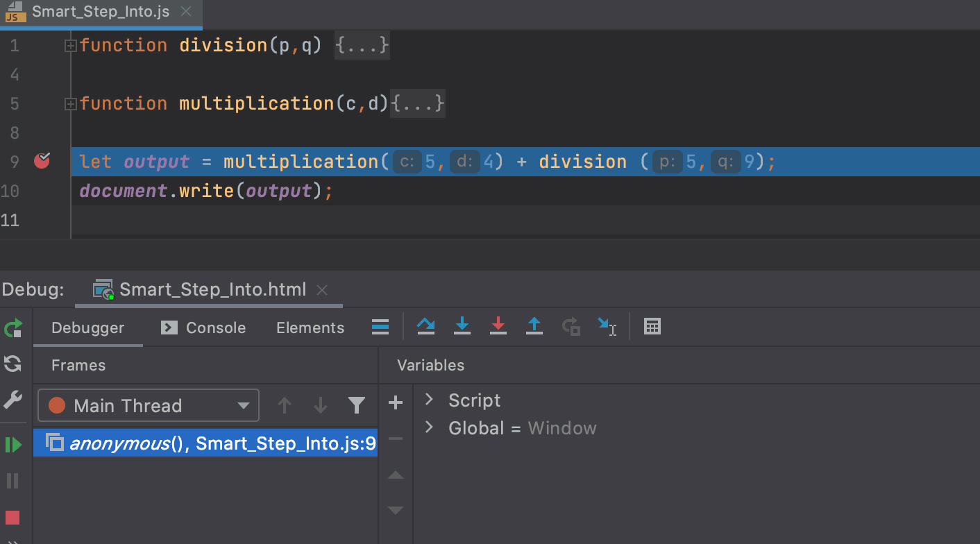Click the Step Into arrow icon
980x544 pixels.
pyautogui.click(x=462, y=327)
